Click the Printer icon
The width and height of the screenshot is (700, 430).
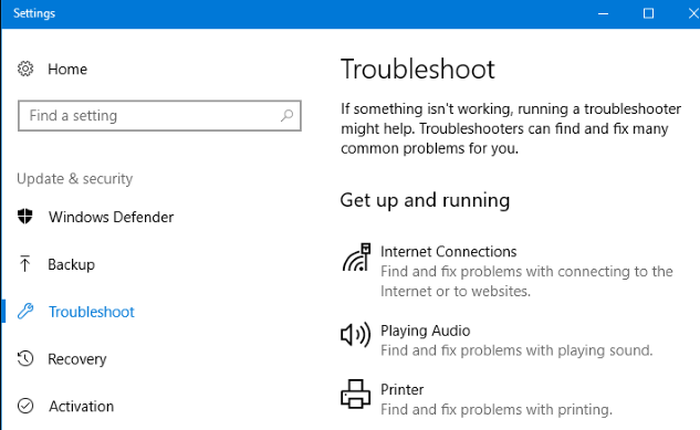tap(356, 394)
